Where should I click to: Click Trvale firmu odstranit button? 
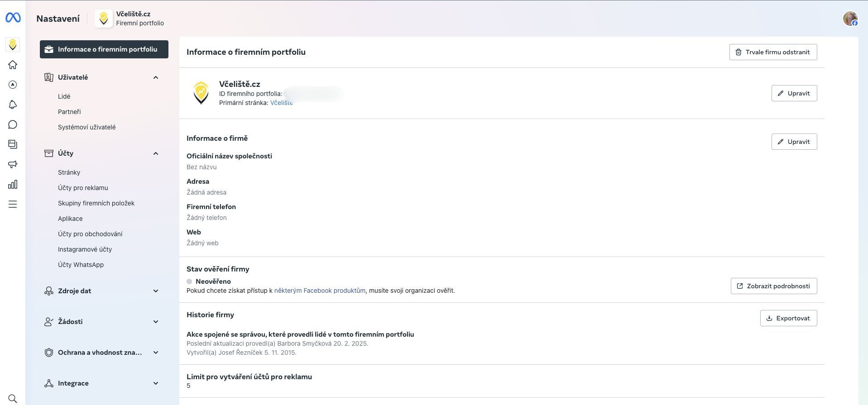(x=773, y=52)
